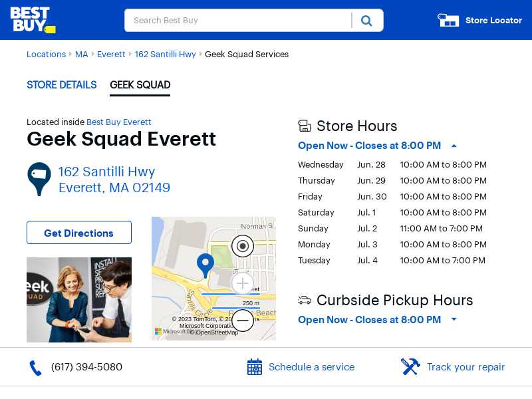Select the Monday Jul. 3 hours row

[x=392, y=245]
